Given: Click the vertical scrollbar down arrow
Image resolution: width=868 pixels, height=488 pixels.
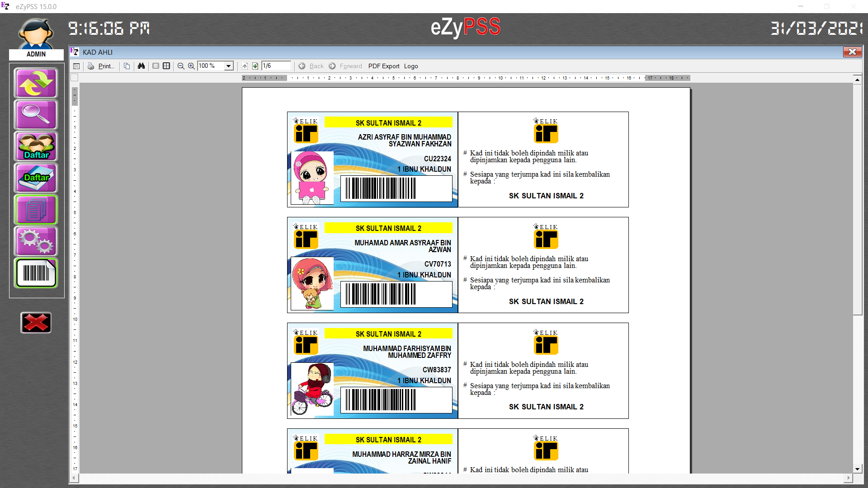Looking at the screenshot, I should coord(857,469).
